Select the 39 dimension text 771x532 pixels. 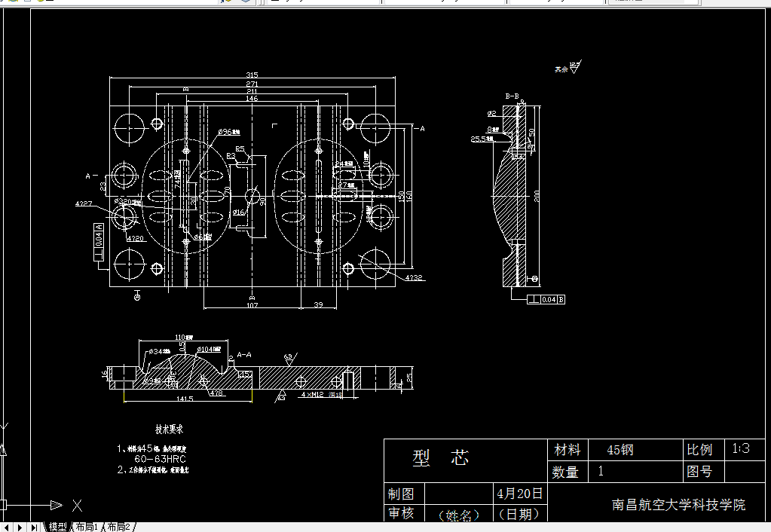[319, 305]
